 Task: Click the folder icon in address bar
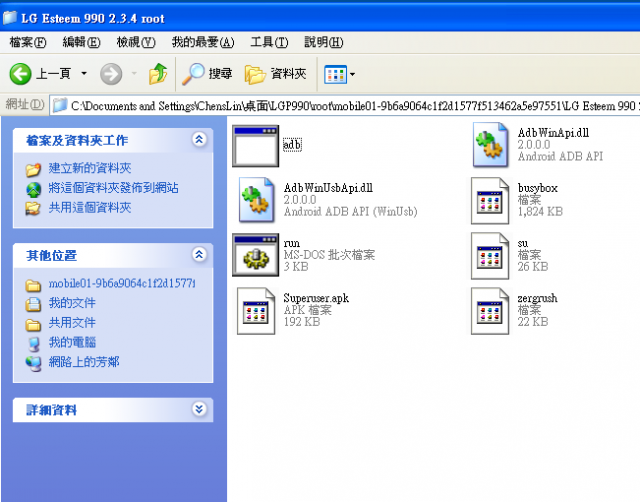60,105
